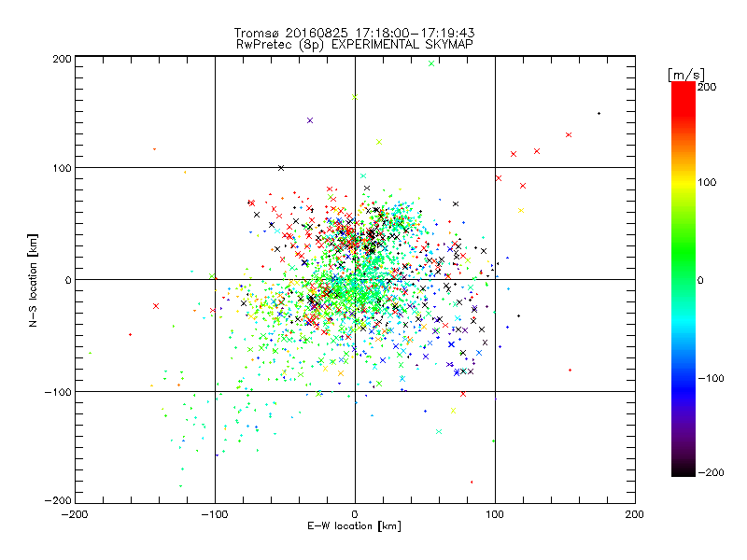
Task: Click the colorbar's black region near -200
Action: (684, 469)
